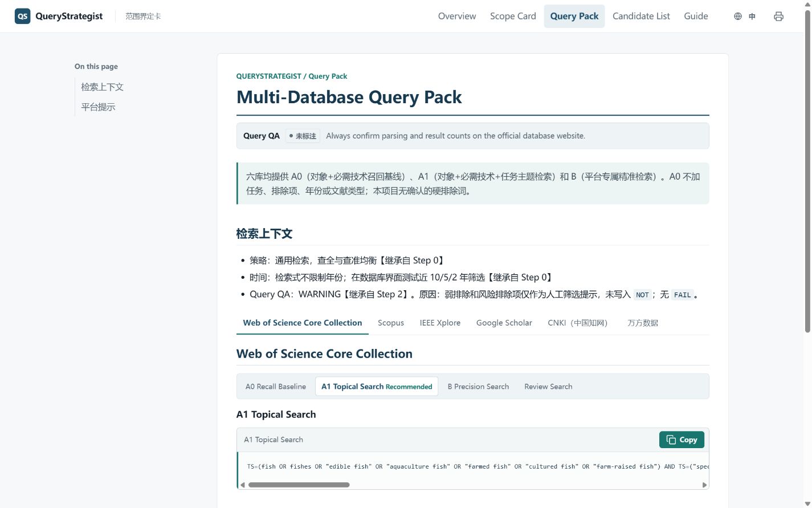This screenshot has width=812, height=508.
Task: Open the Guide nav tab
Action: [x=696, y=16]
